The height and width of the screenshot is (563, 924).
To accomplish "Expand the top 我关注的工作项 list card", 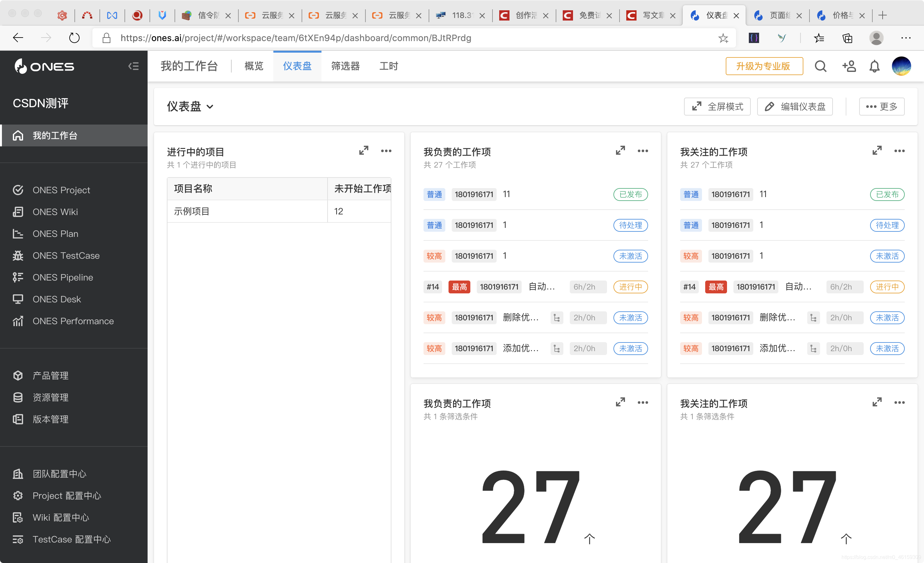I will 877,151.
